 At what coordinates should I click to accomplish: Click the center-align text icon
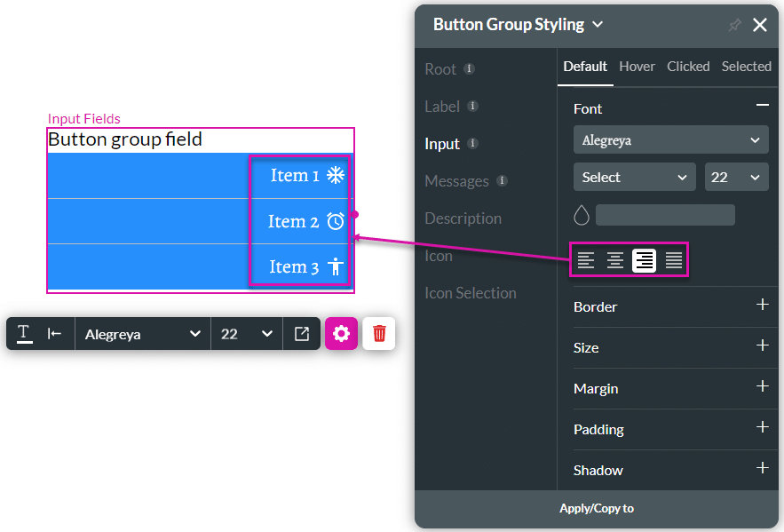click(615, 260)
